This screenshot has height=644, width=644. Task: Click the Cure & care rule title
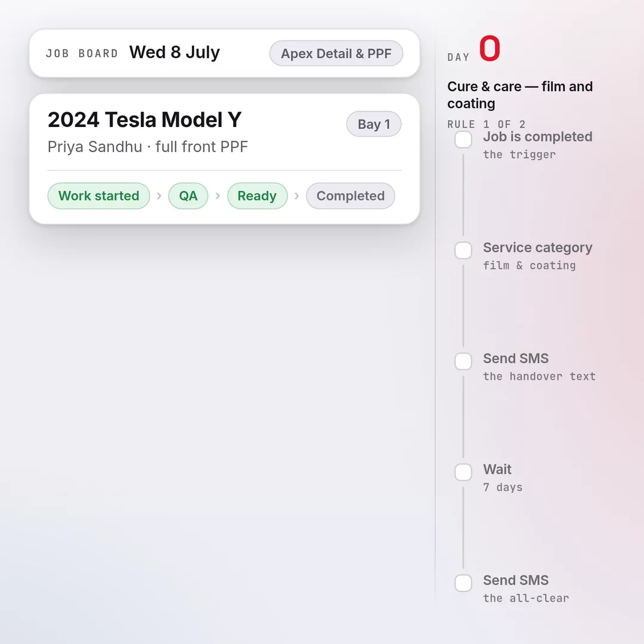click(x=520, y=95)
